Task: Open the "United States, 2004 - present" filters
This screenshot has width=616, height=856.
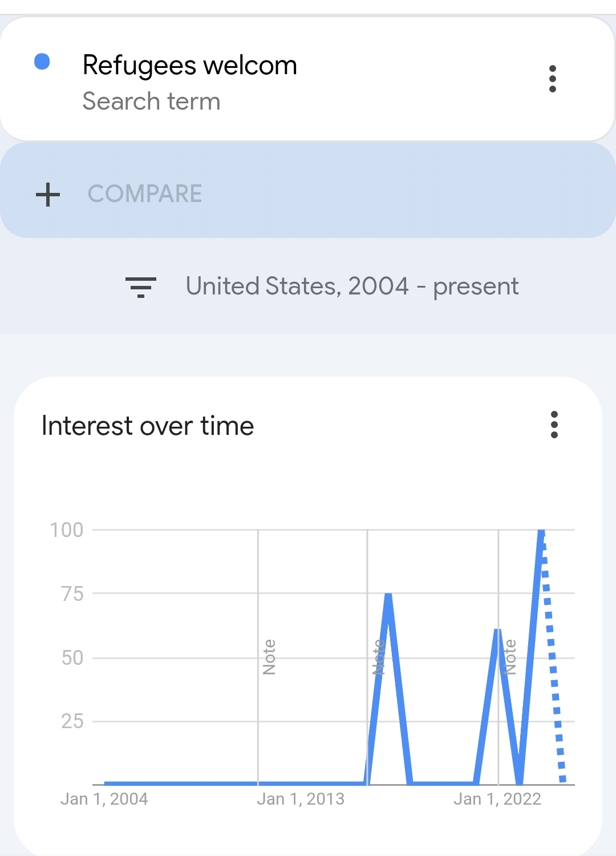Action: 352,286
